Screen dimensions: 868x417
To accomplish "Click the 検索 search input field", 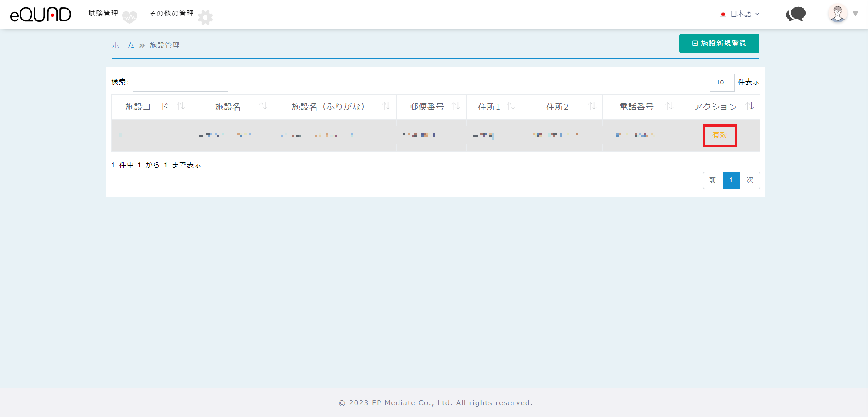I will (181, 83).
